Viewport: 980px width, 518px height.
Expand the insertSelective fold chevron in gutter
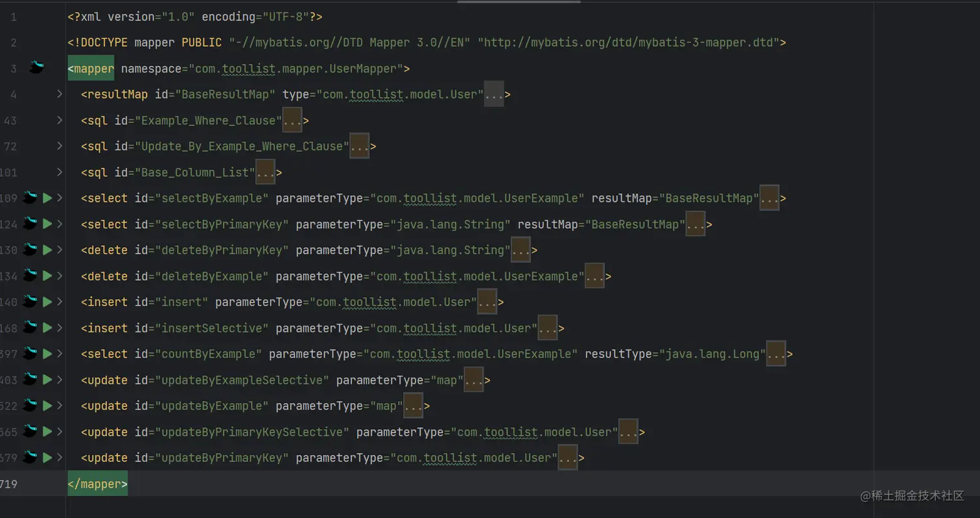tap(60, 328)
